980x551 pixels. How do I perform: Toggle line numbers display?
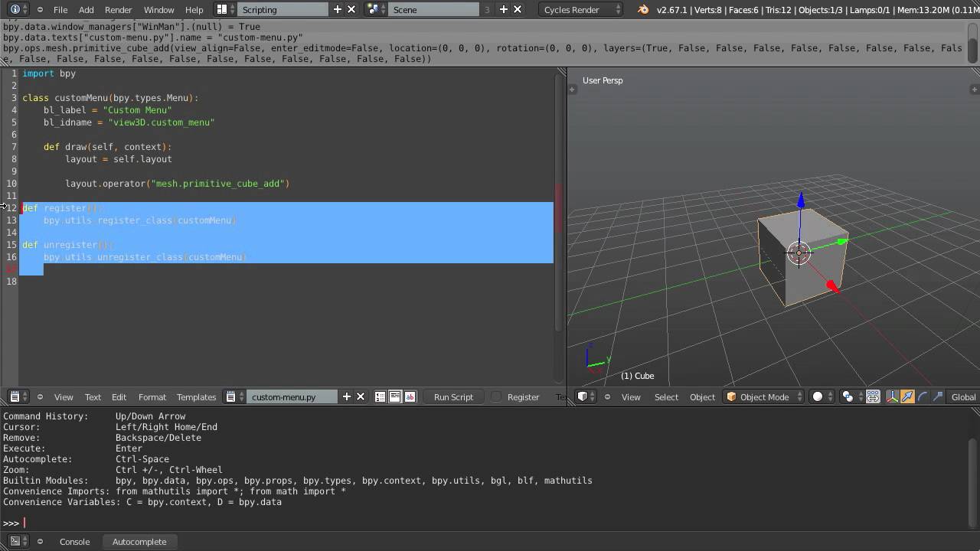click(381, 396)
